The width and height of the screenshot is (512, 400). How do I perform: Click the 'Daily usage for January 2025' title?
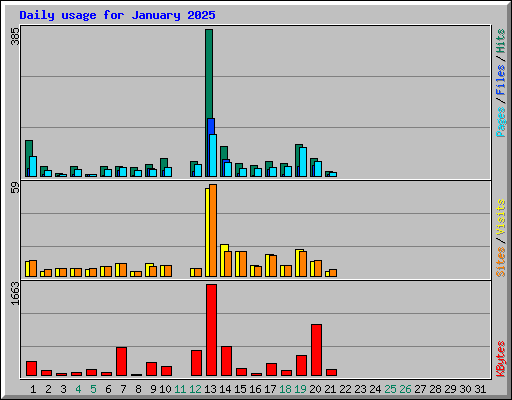[117, 15]
